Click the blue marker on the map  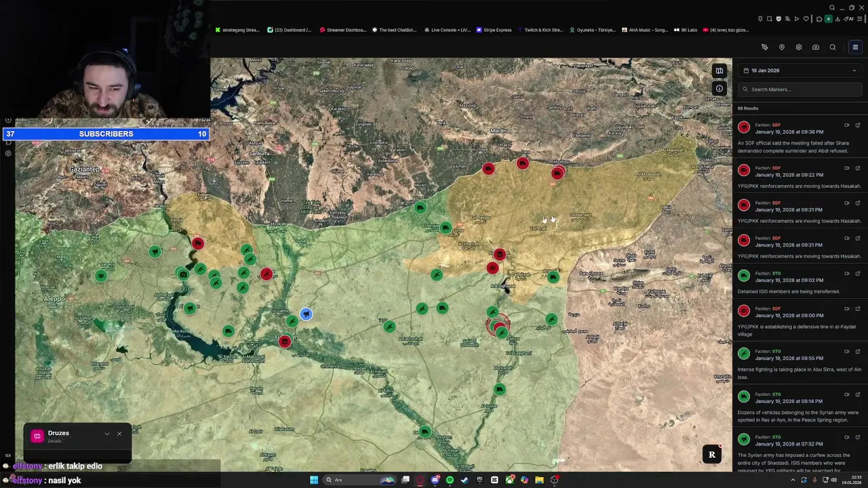306,314
